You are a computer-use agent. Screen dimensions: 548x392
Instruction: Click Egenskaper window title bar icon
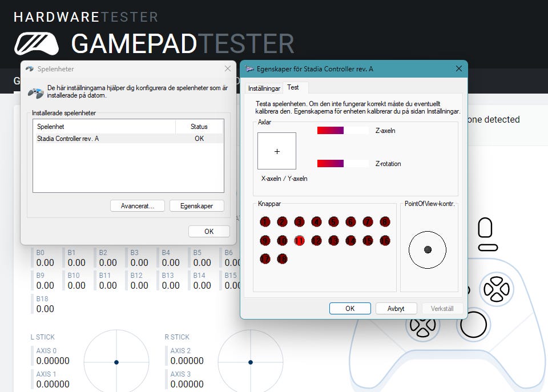249,69
